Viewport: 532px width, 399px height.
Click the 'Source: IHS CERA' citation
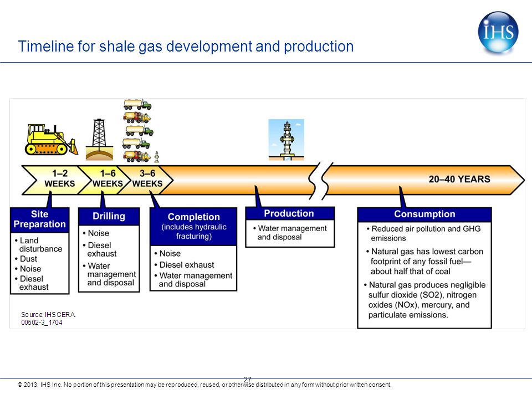tap(48, 315)
